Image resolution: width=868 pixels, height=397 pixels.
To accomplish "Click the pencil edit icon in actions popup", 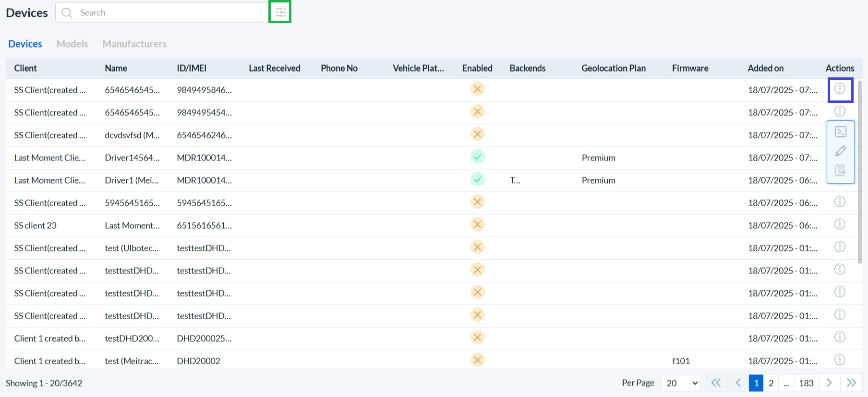I will [x=841, y=151].
